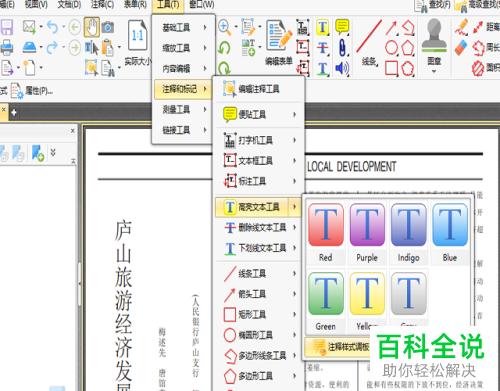Open the 表单(R) menu
500x391 pixels.
pos(135,5)
